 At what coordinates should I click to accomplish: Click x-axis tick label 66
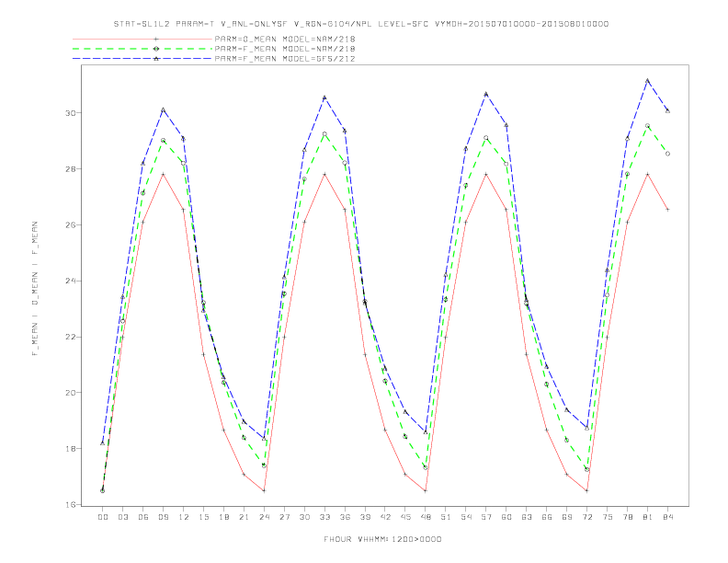point(547,517)
